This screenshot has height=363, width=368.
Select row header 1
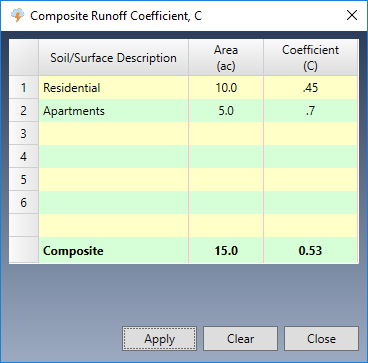(x=24, y=88)
